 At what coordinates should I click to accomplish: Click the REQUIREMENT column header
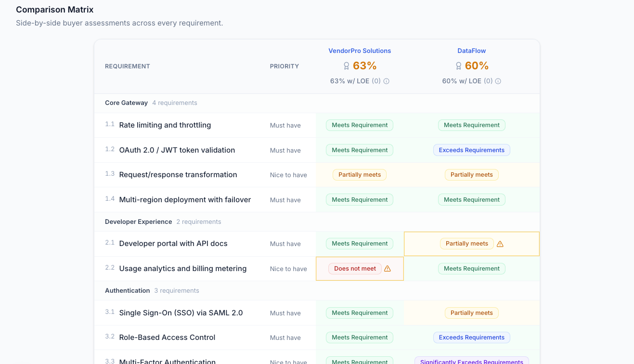[x=128, y=66]
